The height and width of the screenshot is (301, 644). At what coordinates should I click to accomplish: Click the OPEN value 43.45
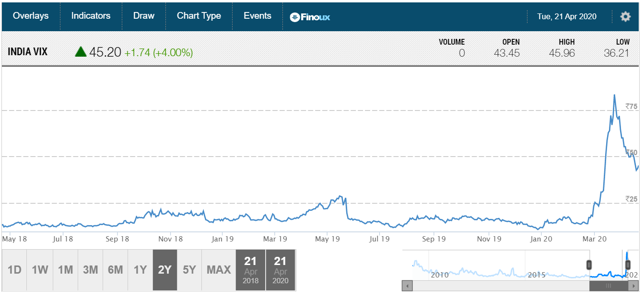pyautogui.click(x=507, y=53)
